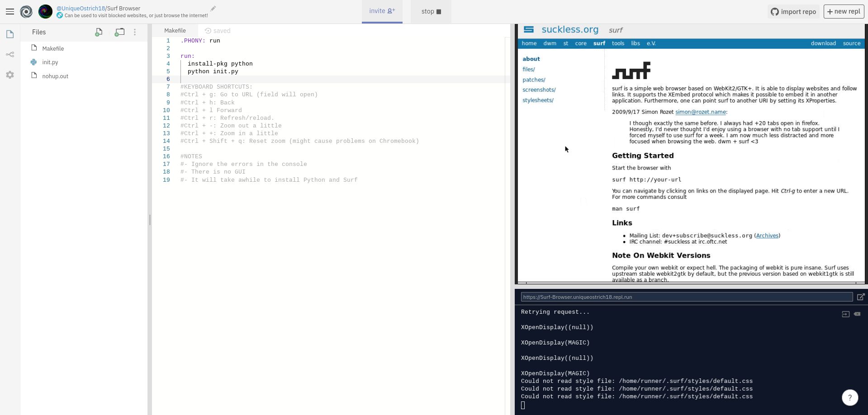Open the e.V. nav item
Screen dimensions: 868x415
pyautogui.click(x=651, y=43)
